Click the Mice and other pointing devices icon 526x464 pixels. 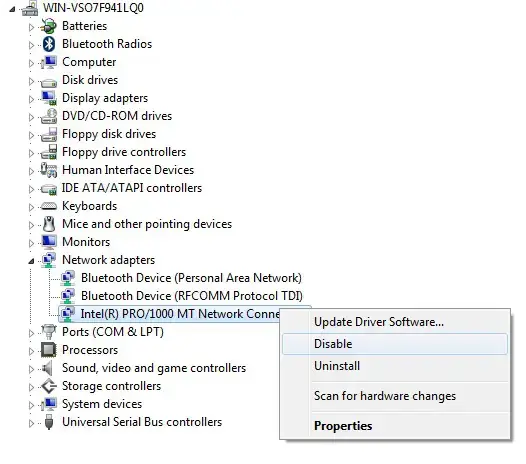49,224
